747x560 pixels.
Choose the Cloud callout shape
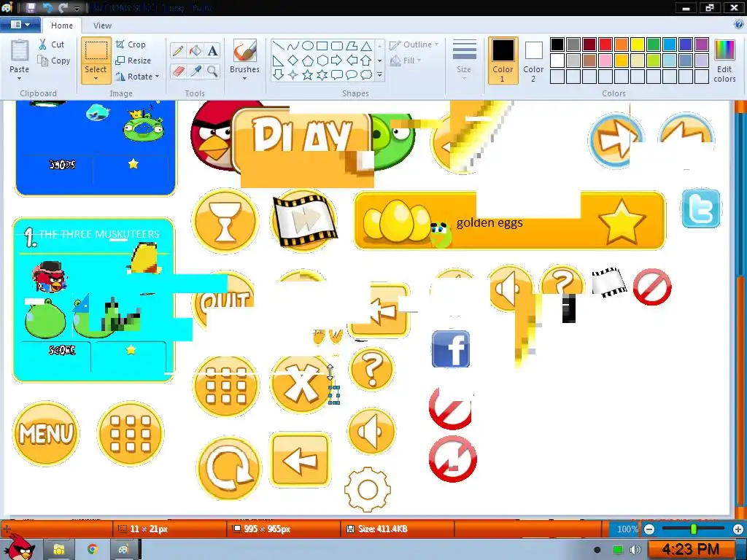[366, 75]
